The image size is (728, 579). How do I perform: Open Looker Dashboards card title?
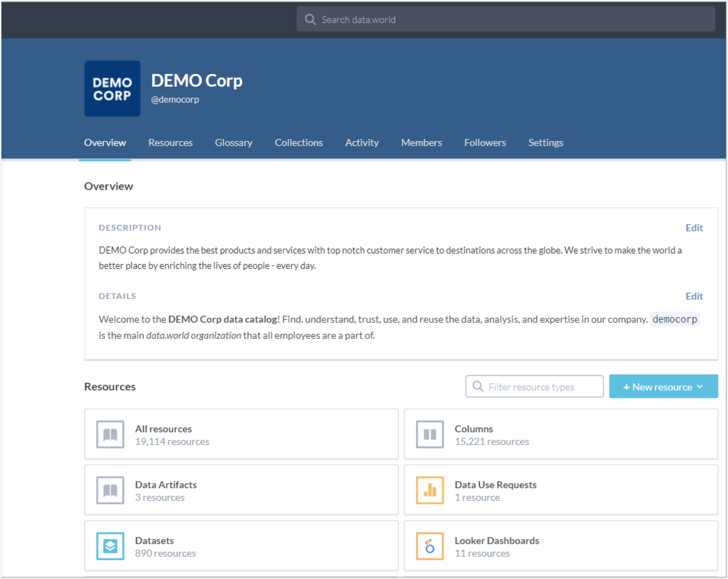click(497, 540)
